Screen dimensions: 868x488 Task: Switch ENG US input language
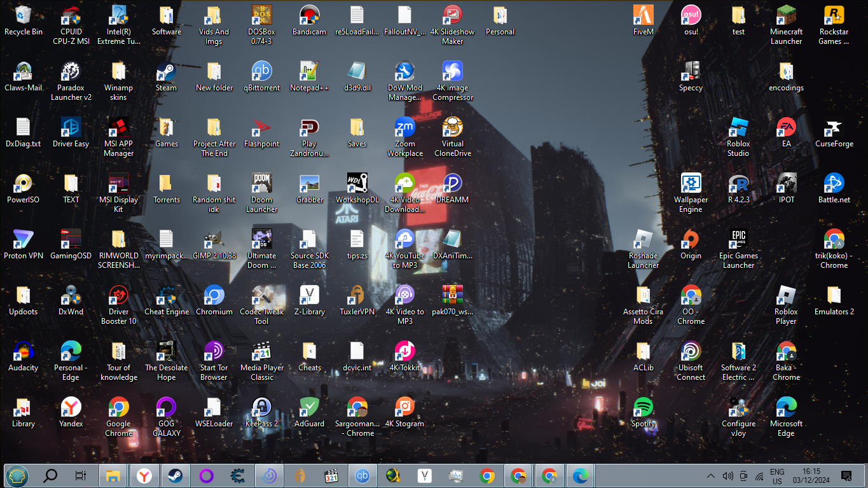[777, 476]
